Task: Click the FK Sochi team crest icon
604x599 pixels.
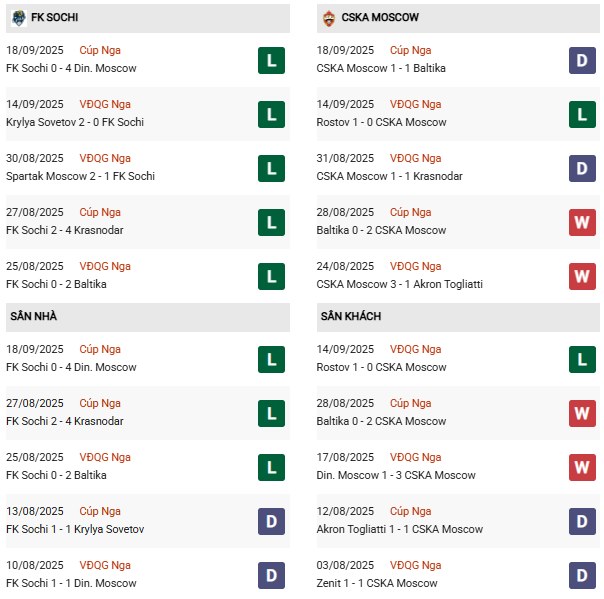Action: pos(18,18)
